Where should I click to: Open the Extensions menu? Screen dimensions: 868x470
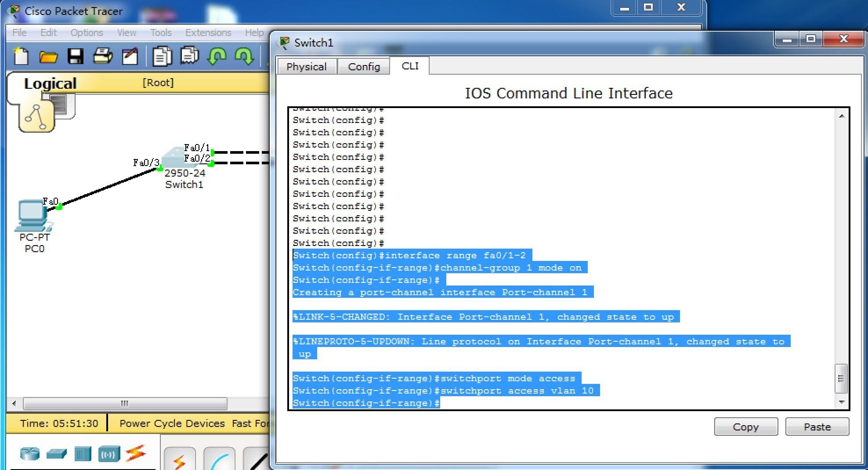[208, 33]
